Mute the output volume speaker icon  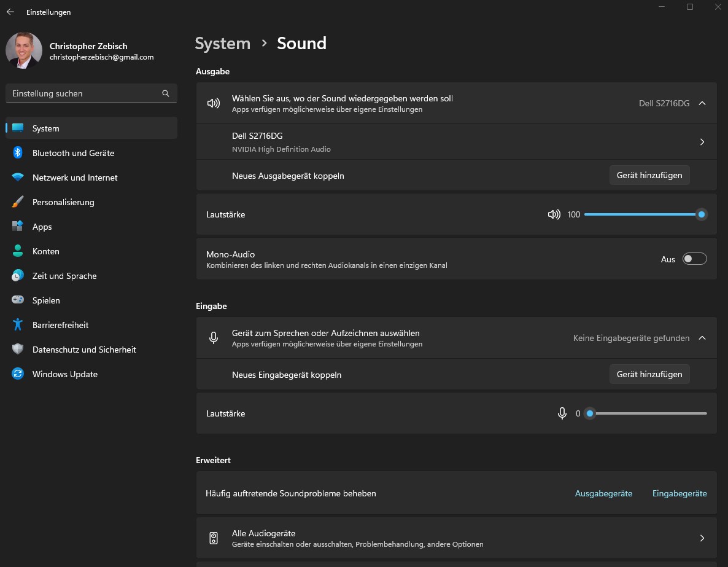pos(554,214)
